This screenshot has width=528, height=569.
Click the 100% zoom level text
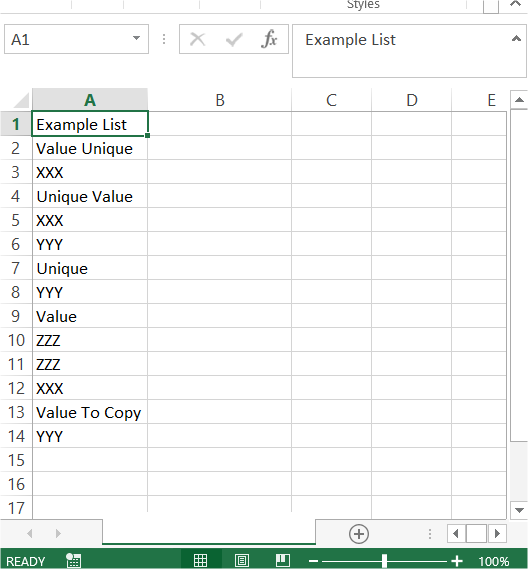click(494, 561)
